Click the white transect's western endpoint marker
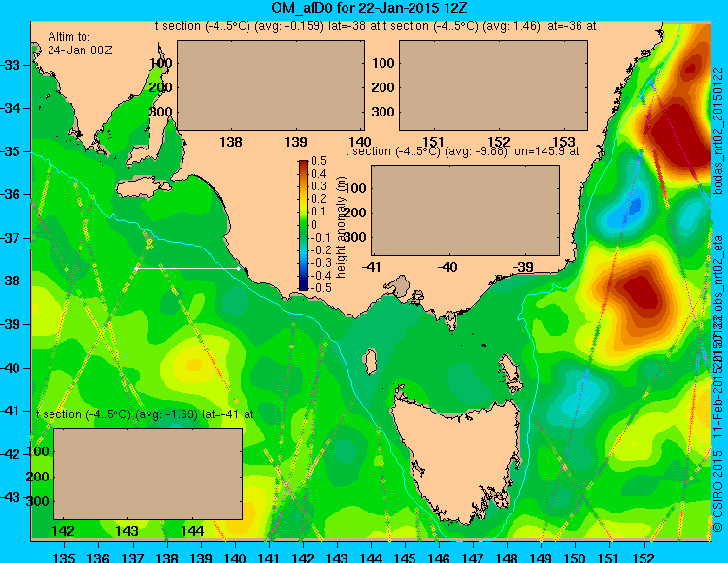Viewport: 728px width, 563px height. pos(136,268)
